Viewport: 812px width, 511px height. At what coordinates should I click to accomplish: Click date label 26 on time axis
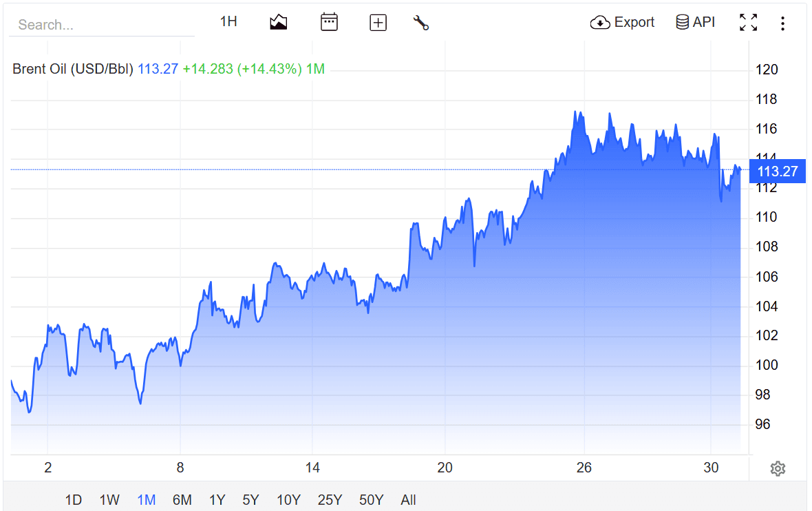(x=584, y=468)
